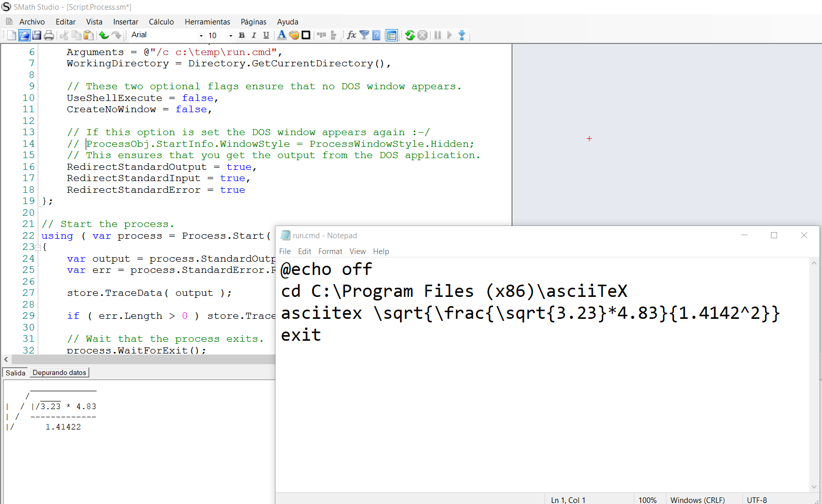Open the Format menu in Notepad
Screen dimensions: 822x504
pyautogui.click(x=330, y=251)
